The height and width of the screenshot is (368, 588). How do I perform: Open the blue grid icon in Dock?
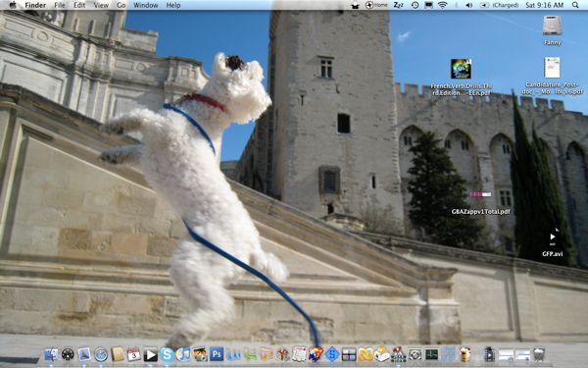point(448,354)
